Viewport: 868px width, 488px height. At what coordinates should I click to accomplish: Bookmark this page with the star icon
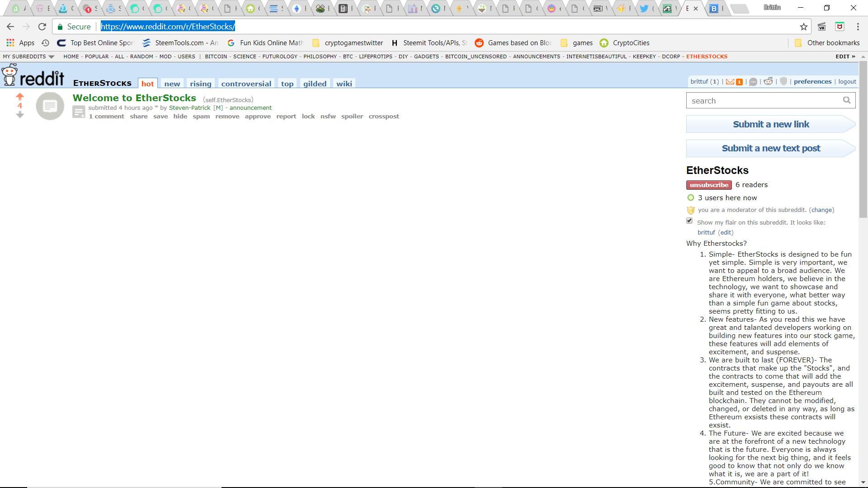[x=803, y=27]
